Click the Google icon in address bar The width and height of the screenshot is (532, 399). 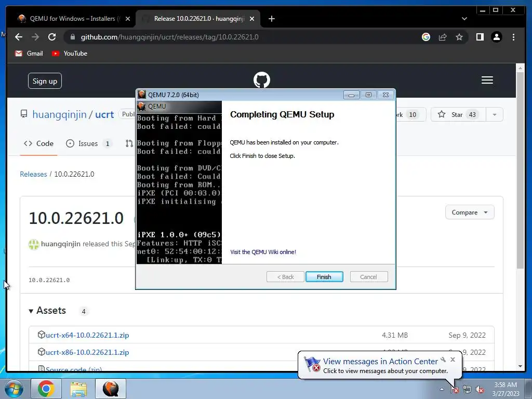coord(426,37)
